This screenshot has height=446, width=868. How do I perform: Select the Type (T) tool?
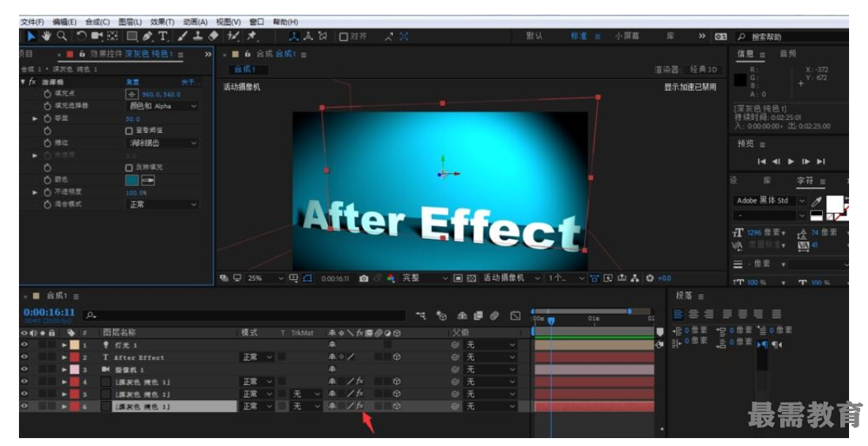(163, 36)
